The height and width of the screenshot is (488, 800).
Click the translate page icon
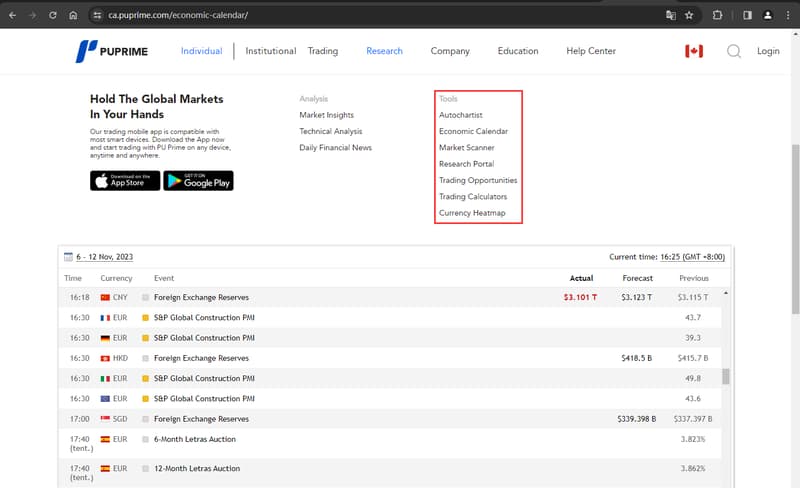pyautogui.click(x=671, y=15)
